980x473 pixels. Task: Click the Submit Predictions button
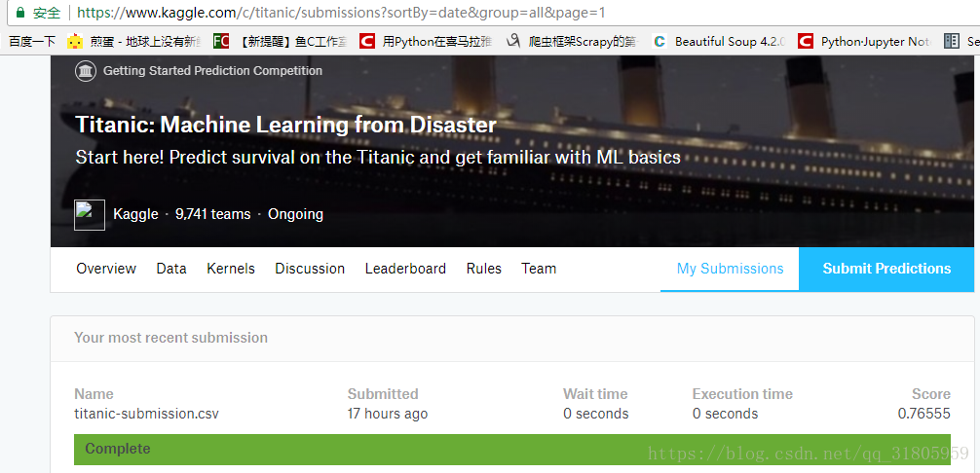tap(886, 269)
